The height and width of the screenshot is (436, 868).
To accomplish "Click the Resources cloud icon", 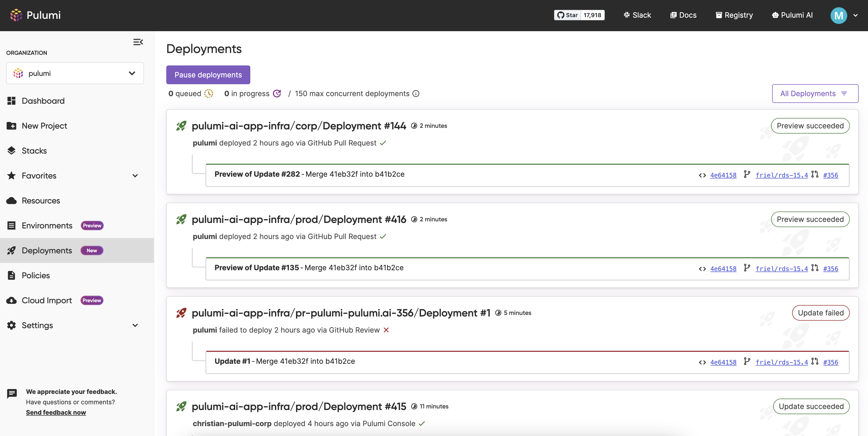I will [11, 201].
